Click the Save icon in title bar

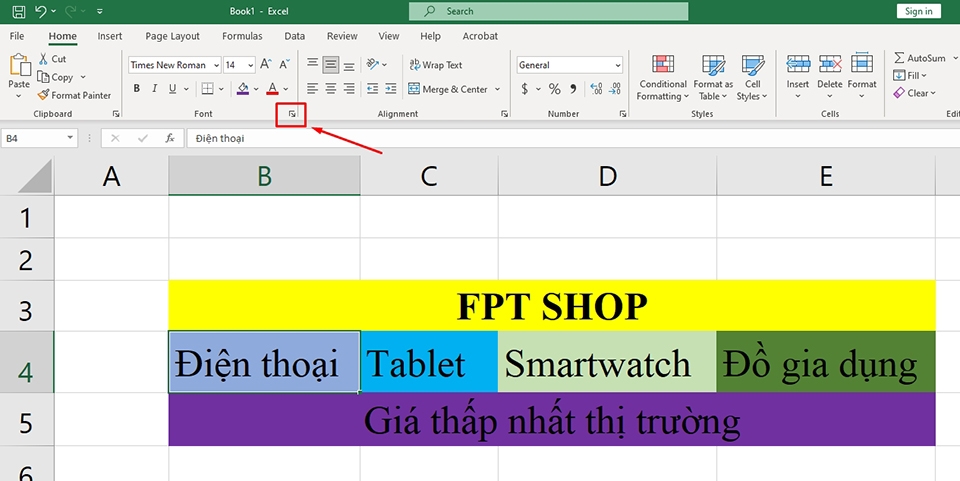[19, 11]
